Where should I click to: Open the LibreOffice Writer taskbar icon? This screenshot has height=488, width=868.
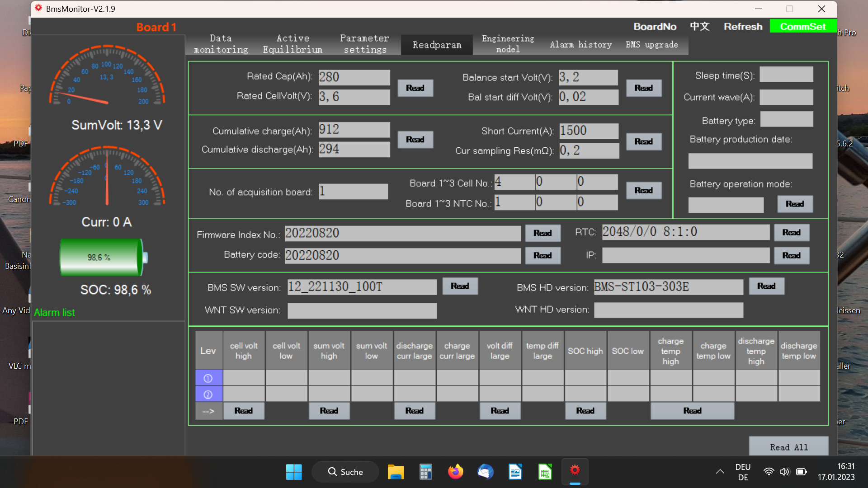pos(515,472)
